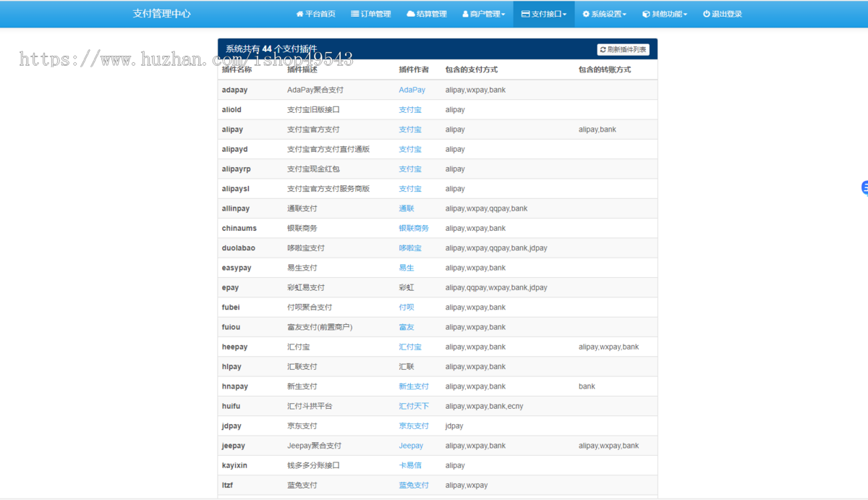The width and height of the screenshot is (868, 500).
Task: Click the list icon beside 订单管理
Action: tap(355, 14)
